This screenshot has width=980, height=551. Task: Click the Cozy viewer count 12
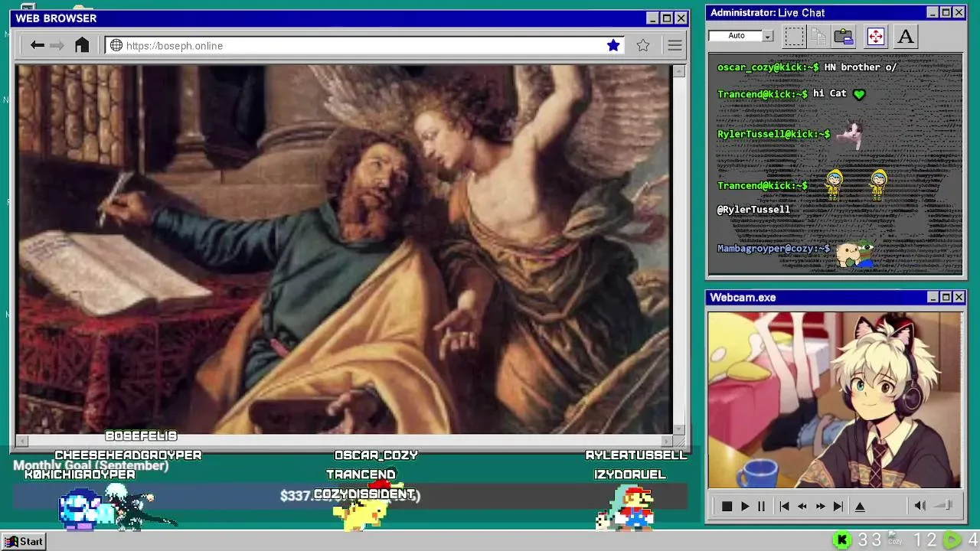pyautogui.click(x=926, y=540)
